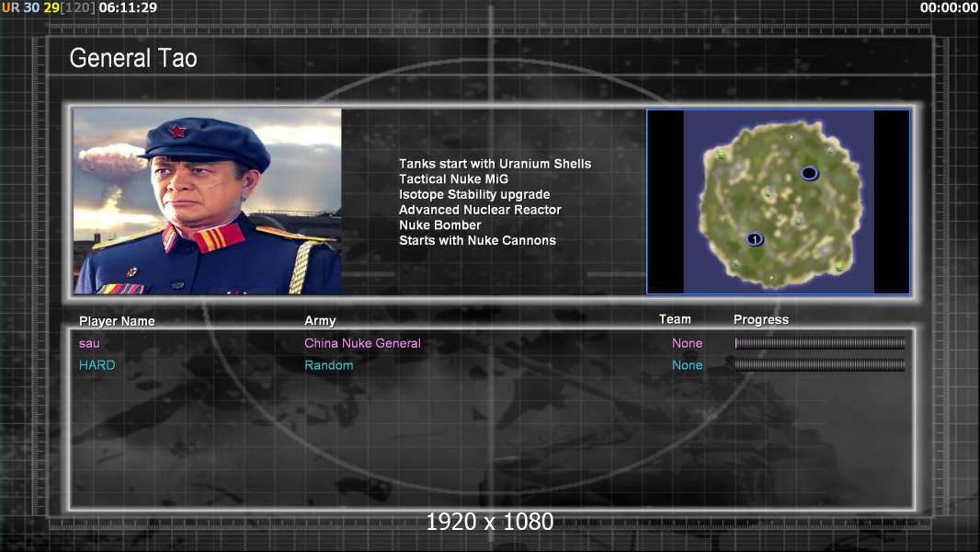Click the 'General Tao' title text
This screenshot has height=552, width=980.
[133, 58]
